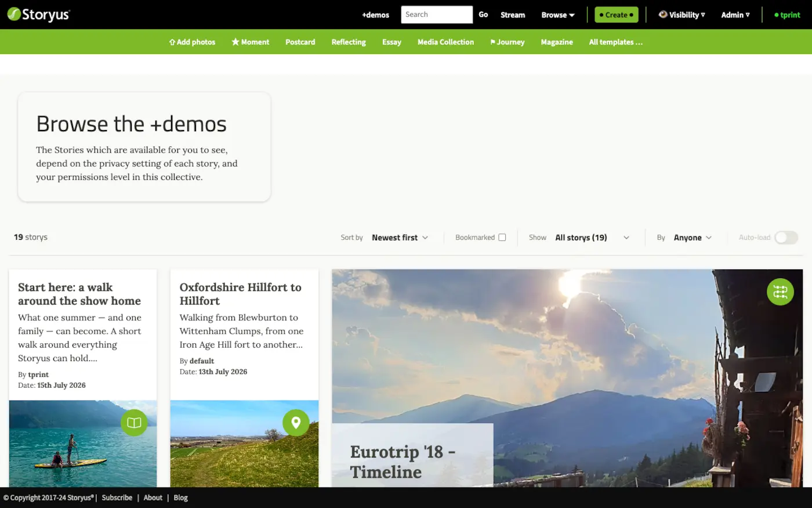Click the '19 storys' count text
812x508 pixels.
pyautogui.click(x=31, y=237)
